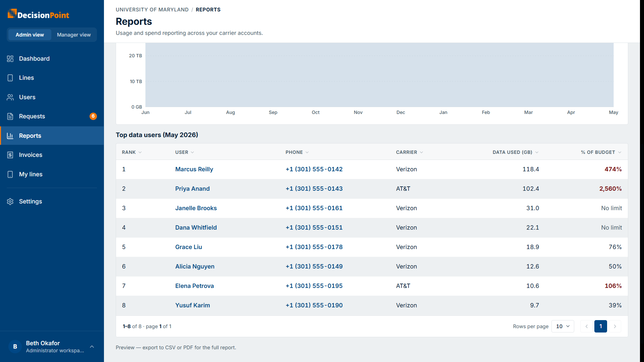
Task: Click the usage chart area
Action: point(379,75)
